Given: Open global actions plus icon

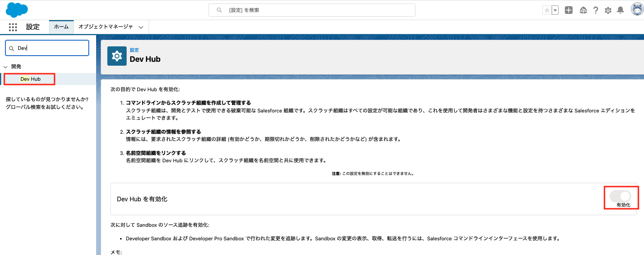Looking at the screenshot, I should point(569,10).
